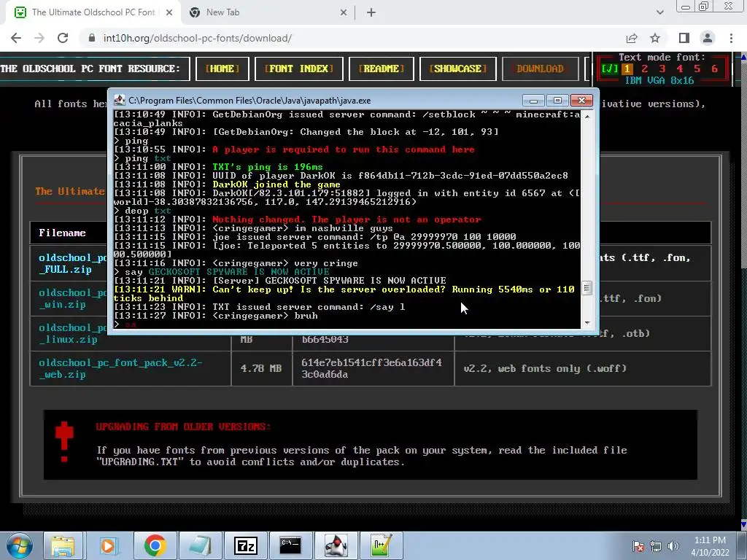Download oldschool_pc_font_pack_v2.2-_web.zip
Image resolution: width=747 pixels, height=560 pixels.
point(120,368)
